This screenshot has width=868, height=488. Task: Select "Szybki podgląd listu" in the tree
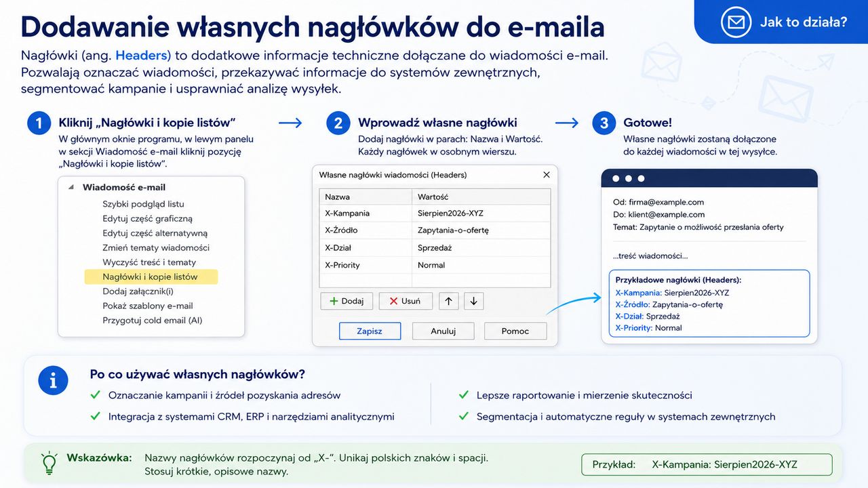click(143, 204)
